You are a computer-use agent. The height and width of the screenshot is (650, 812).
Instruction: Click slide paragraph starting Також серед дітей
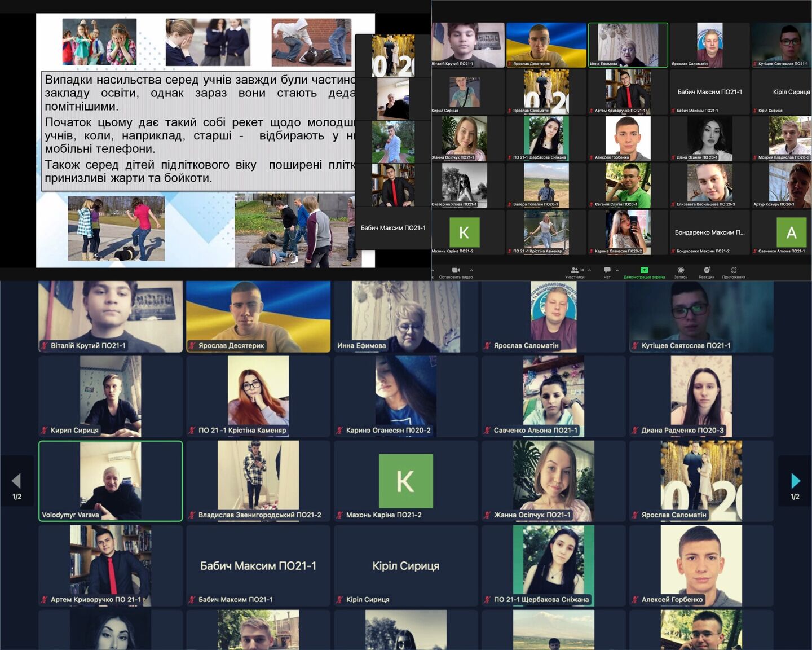click(200, 172)
